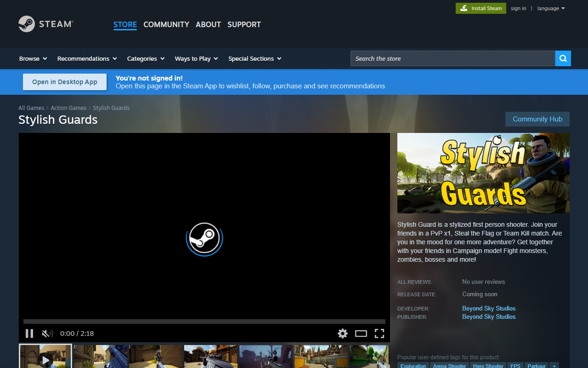The height and width of the screenshot is (368, 588).
Task: Unmute the trailer with the speaker icon
Action: [x=47, y=333]
